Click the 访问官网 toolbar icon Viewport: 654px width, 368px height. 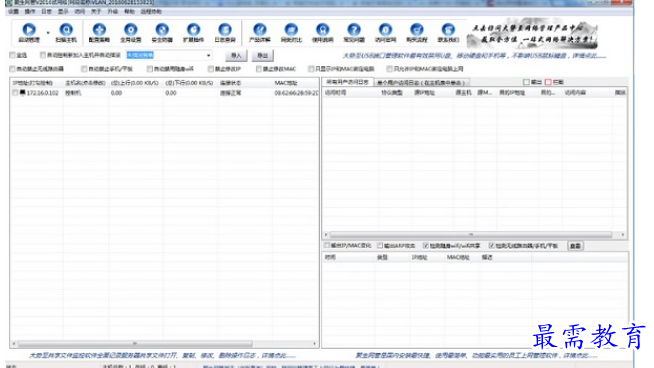(385, 30)
